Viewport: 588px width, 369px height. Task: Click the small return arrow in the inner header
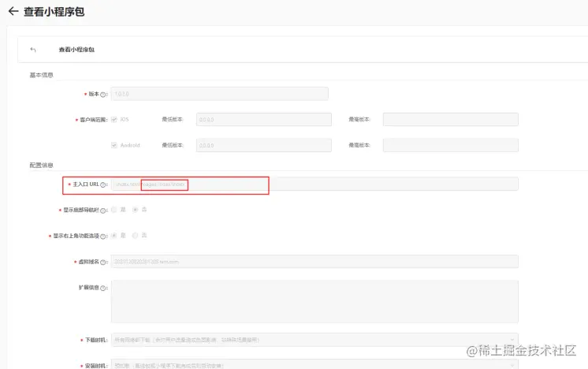[33, 50]
